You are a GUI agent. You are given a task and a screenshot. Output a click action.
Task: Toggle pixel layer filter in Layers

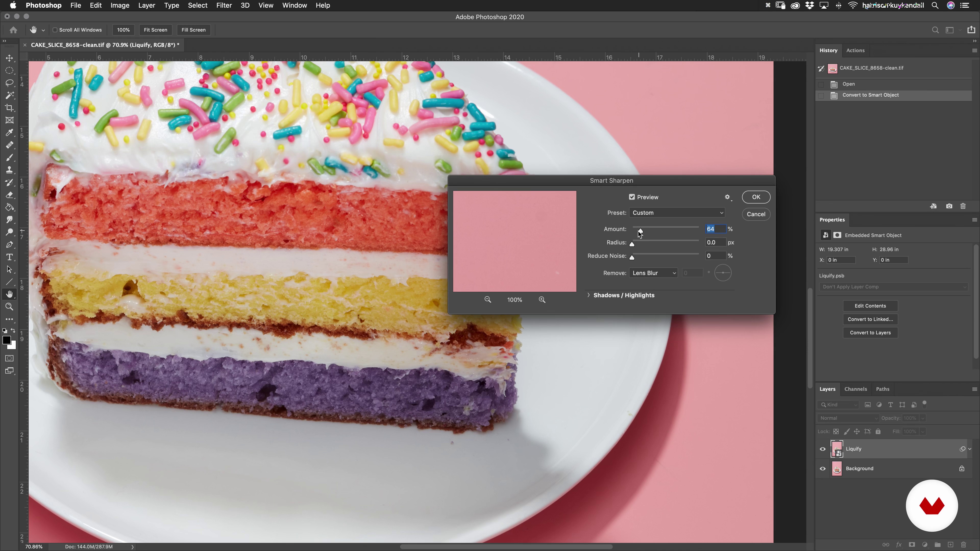tap(868, 405)
